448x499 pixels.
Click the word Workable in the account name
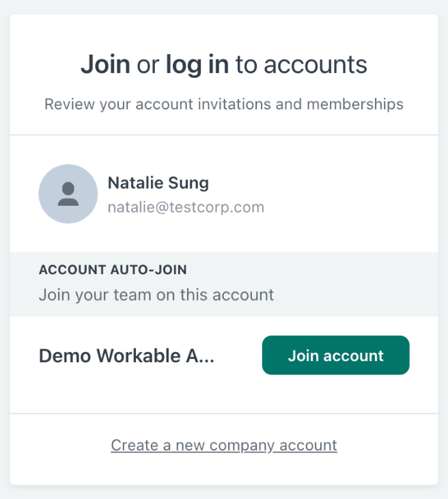(139, 355)
